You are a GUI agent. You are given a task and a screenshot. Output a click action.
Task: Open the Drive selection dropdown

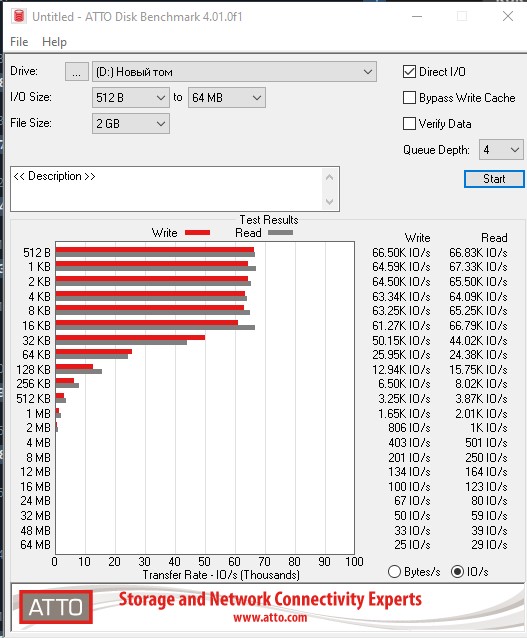234,72
